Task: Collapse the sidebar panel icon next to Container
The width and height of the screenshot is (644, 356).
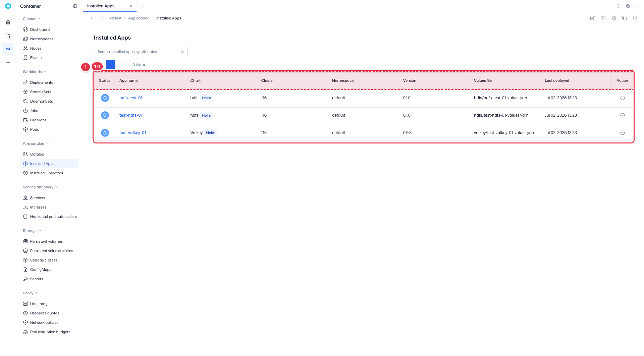Action: pos(75,6)
